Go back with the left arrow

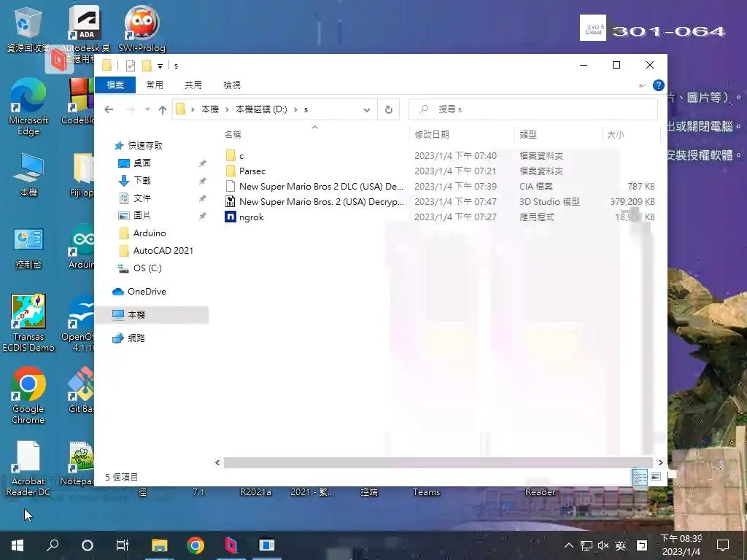(109, 109)
